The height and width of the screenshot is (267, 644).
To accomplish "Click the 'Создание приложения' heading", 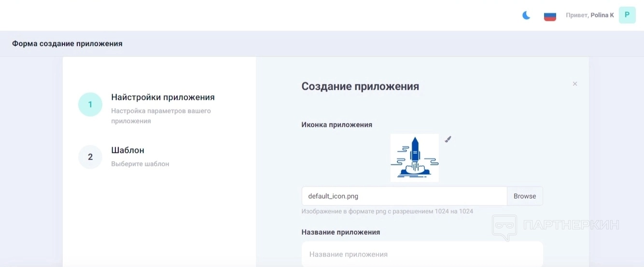I will coord(360,86).
